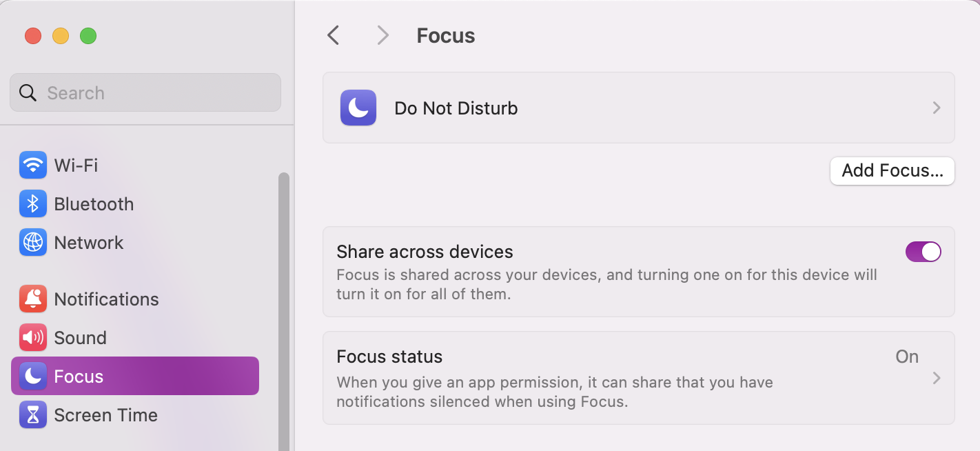980x451 pixels.
Task: Open the Do Not Disturb row
Action: click(620, 108)
